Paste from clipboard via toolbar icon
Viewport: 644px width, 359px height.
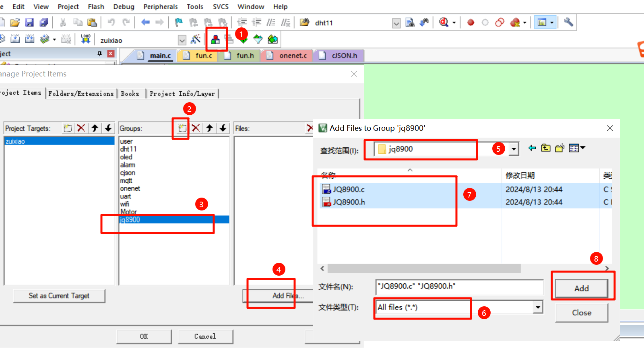[92, 23]
